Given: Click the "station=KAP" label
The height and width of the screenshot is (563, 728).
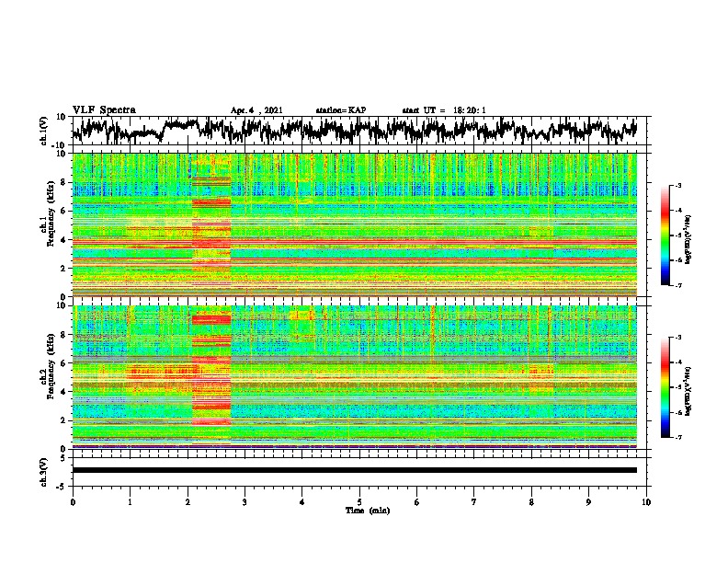Looking at the screenshot, I should [x=341, y=110].
